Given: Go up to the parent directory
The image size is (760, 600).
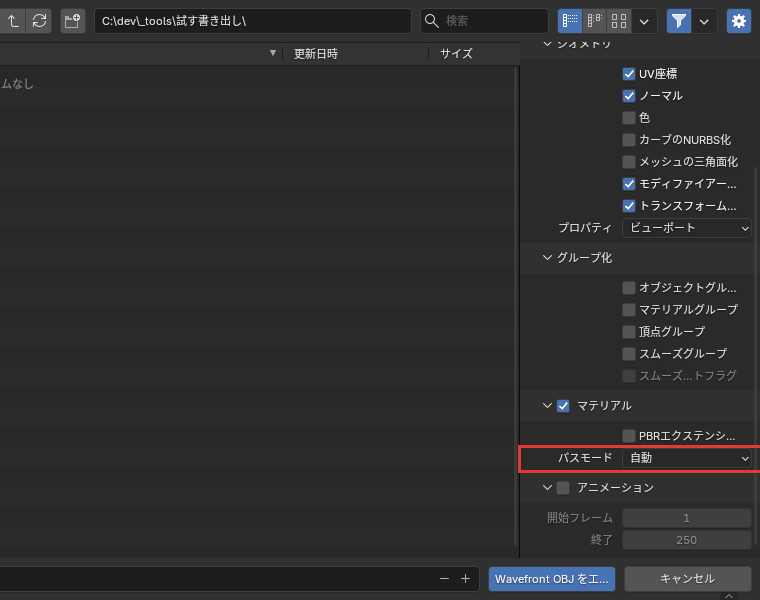Looking at the screenshot, I should [13, 21].
